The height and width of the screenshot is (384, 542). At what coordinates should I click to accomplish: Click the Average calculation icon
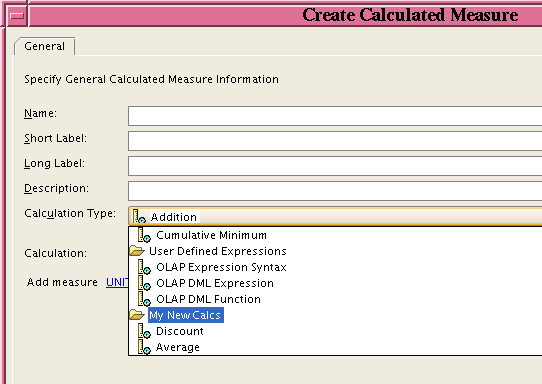144,347
